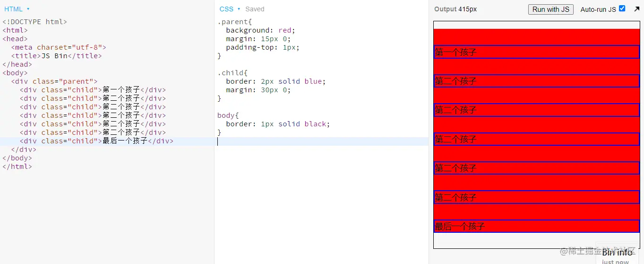Open the CSS panel dropdown
Viewport: 644px width, 264px height.
click(230, 9)
